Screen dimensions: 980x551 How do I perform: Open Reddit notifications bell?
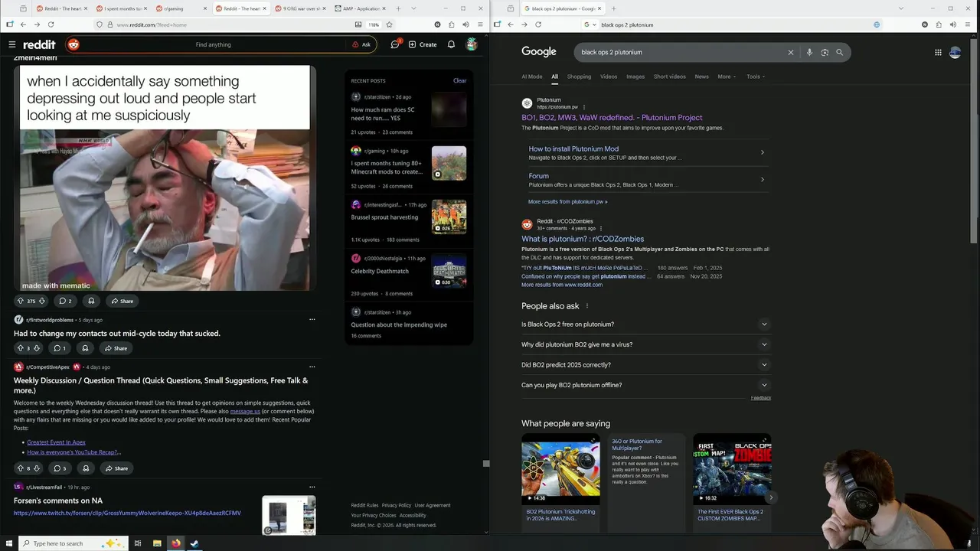(x=451, y=44)
